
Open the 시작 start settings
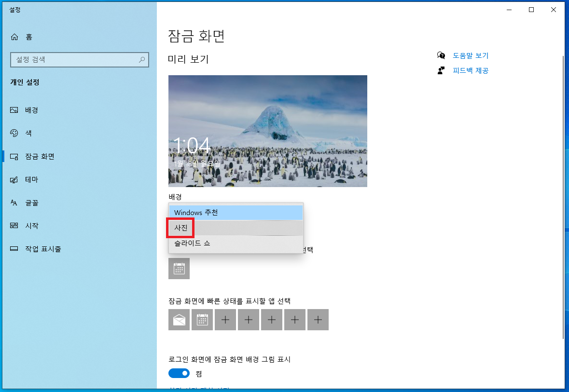click(24, 226)
